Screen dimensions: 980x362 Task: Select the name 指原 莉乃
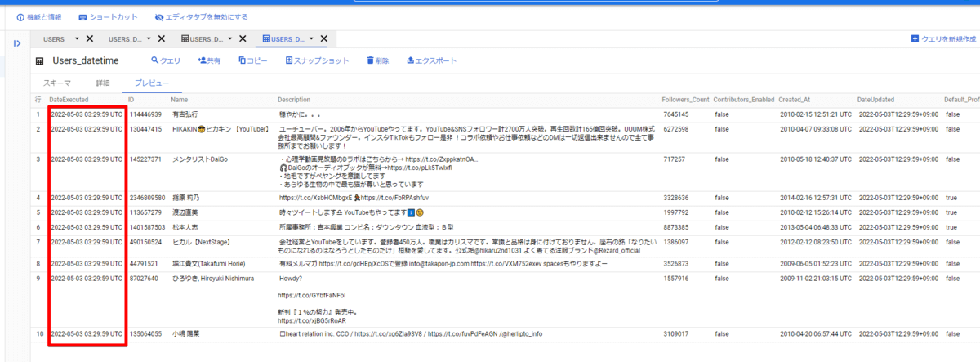(186, 198)
